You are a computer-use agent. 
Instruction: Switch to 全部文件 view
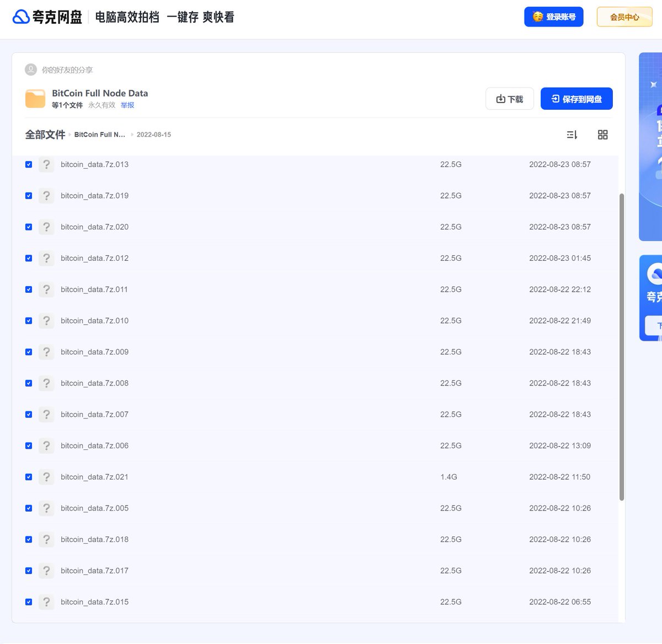coord(45,135)
